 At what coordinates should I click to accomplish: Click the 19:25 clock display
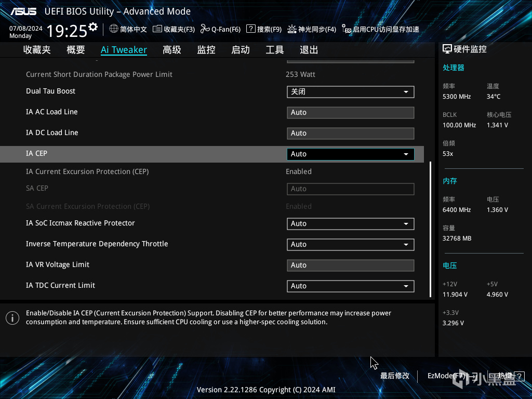coord(66,31)
